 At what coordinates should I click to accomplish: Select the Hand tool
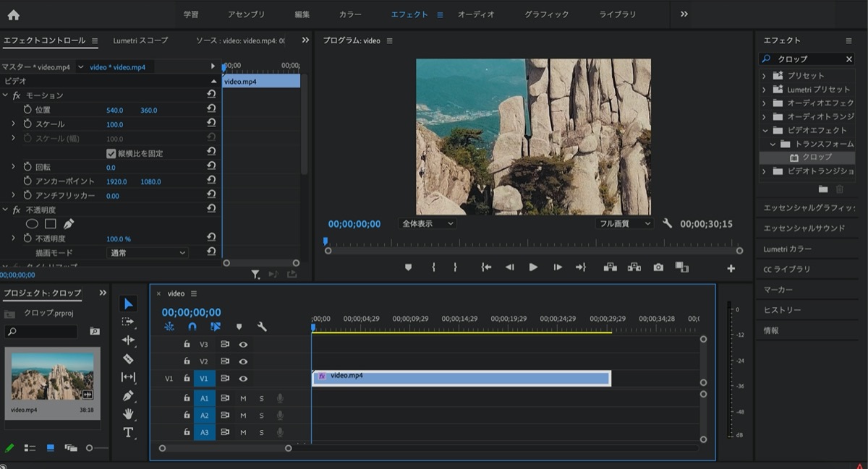tap(128, 414)
